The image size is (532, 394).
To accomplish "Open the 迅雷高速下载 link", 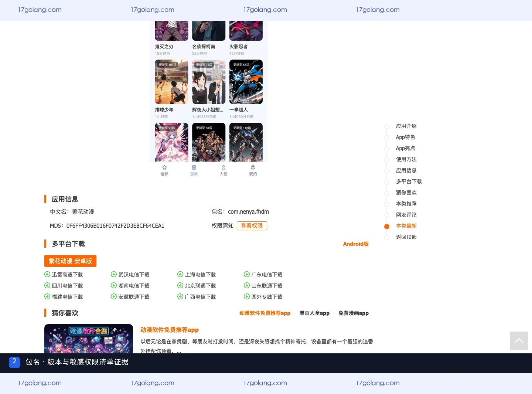I will tap(67, 275).
